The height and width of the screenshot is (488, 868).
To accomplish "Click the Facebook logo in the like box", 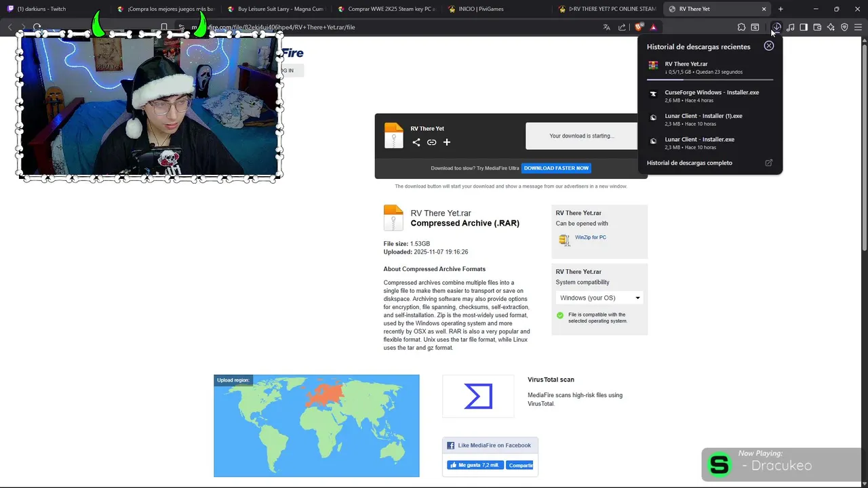I will 451,445.
